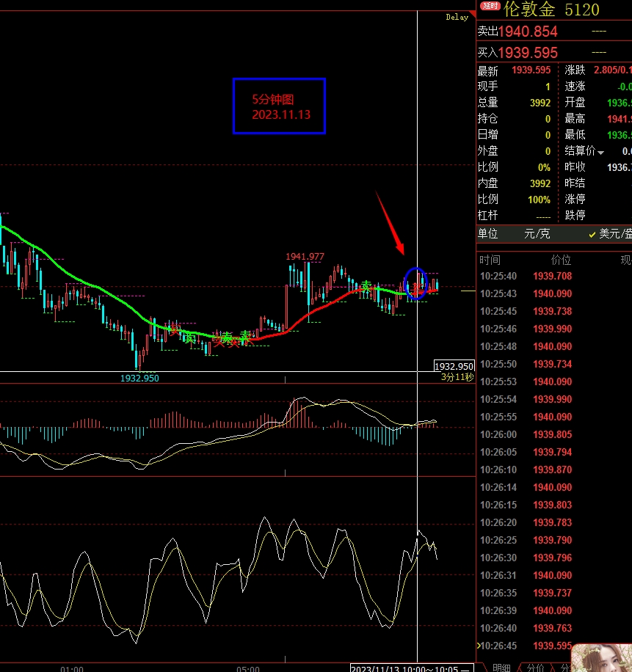Click the 01:00 time axis label

coord(72,668)
